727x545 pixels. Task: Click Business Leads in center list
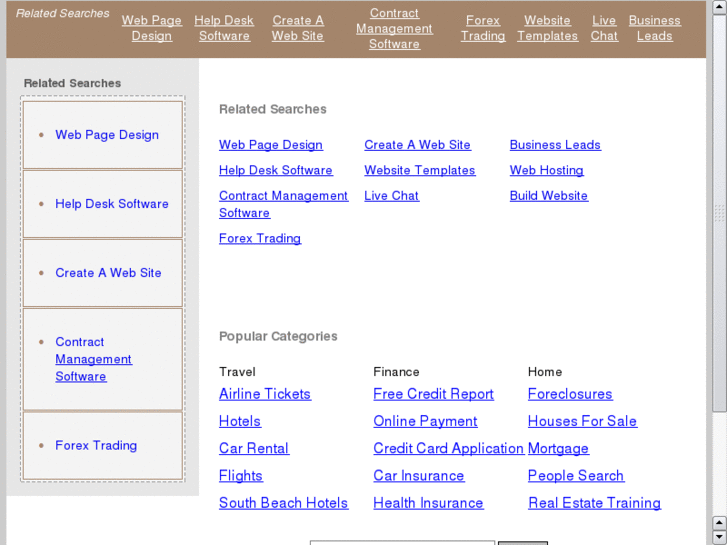click(x=555, y=145)
